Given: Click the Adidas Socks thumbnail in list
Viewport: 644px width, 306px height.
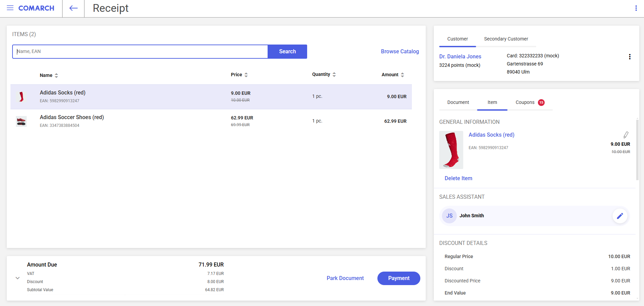Looking at the screenshot, I should click(21, 97).
